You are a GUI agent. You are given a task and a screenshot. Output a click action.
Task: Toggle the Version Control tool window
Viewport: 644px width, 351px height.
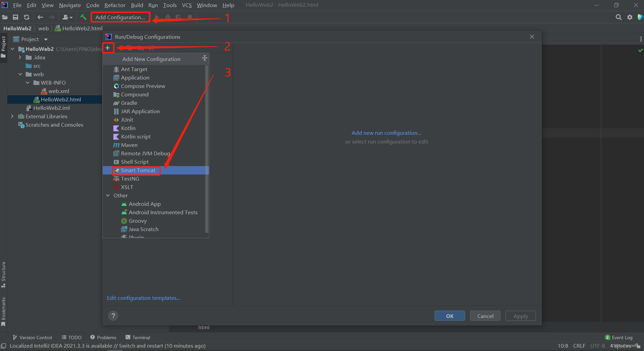pos(32,337)
